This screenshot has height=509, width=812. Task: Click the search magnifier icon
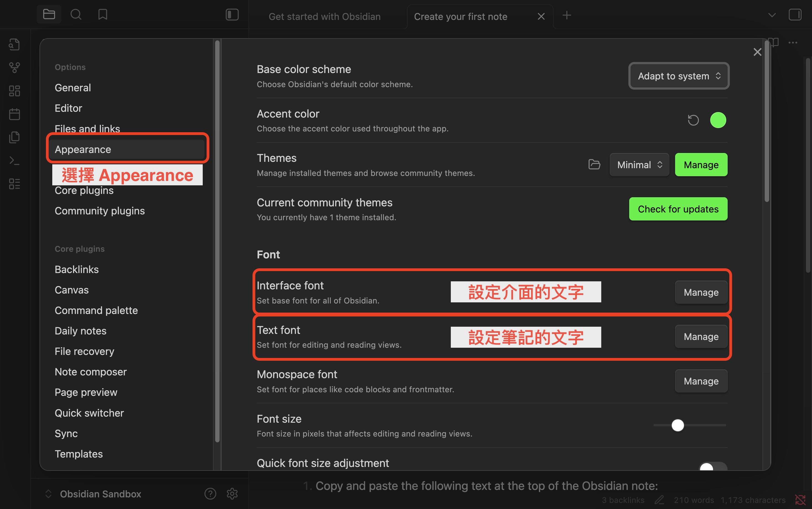[x=76, y=14]
